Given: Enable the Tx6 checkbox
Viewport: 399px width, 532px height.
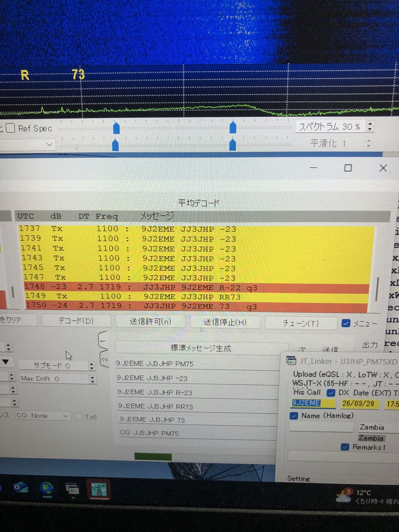Looking at the screenshot, I should 78,416.
